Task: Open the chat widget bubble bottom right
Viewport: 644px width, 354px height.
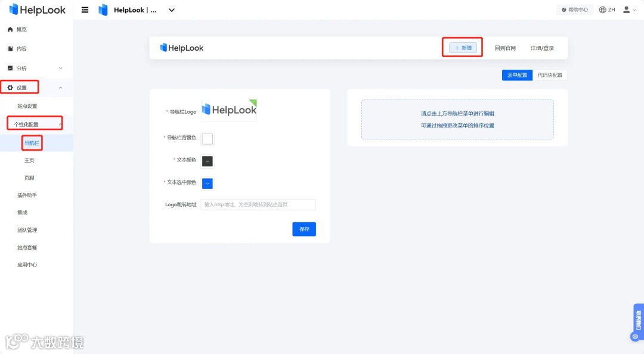Action: (x=634, y=336)
